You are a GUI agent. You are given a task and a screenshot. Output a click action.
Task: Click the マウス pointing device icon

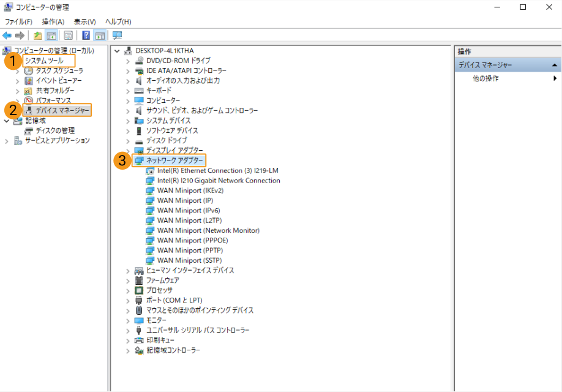tap(139, 310)
